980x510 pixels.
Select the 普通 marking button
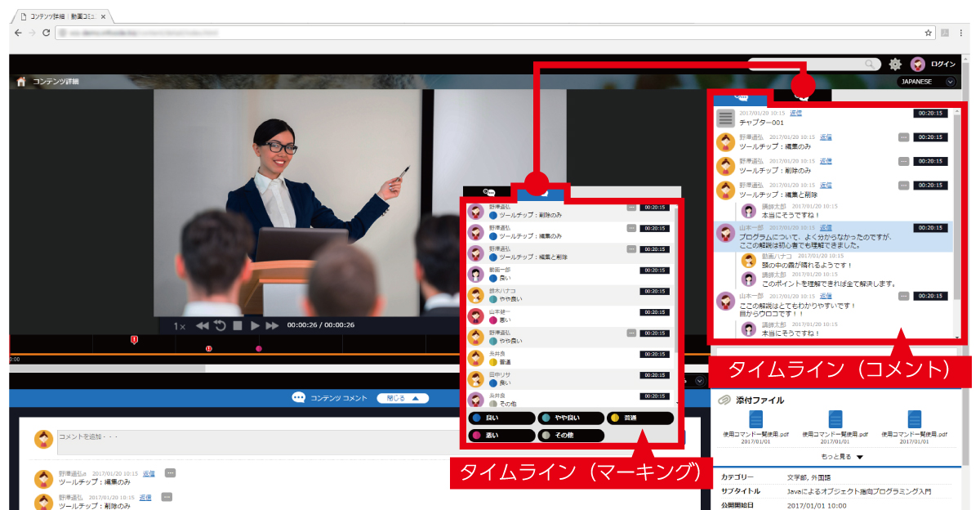pyautogui.click(x=640, y=418)
